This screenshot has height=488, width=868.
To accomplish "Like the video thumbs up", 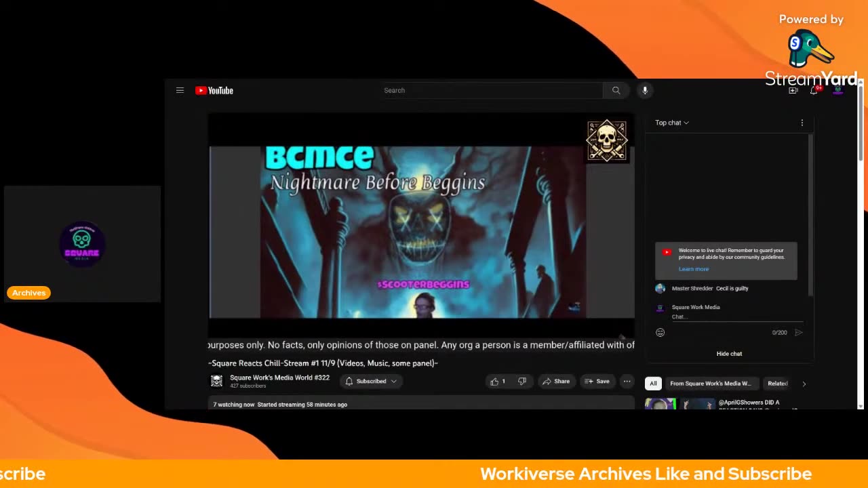I will (x=498, y=382).
